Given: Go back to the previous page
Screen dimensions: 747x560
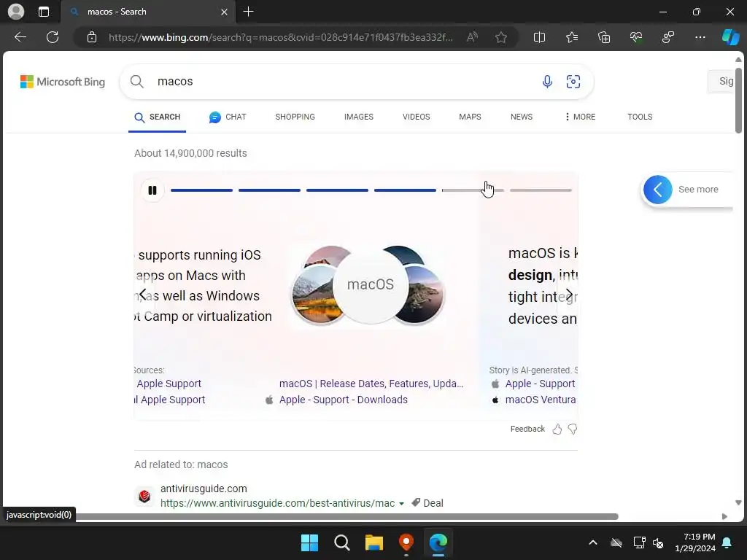Looking at the screenshot, I should (x=20, y=37).
